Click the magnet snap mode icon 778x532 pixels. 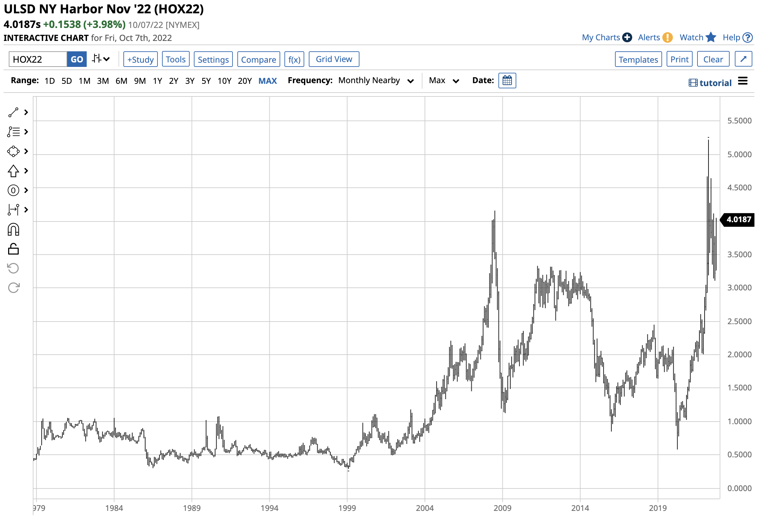[x=13, y=230]
